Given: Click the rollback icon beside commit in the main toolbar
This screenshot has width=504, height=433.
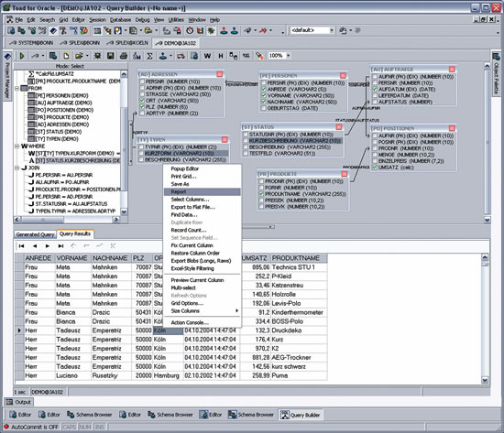Looking at the screenshot, I should point(235,30).
